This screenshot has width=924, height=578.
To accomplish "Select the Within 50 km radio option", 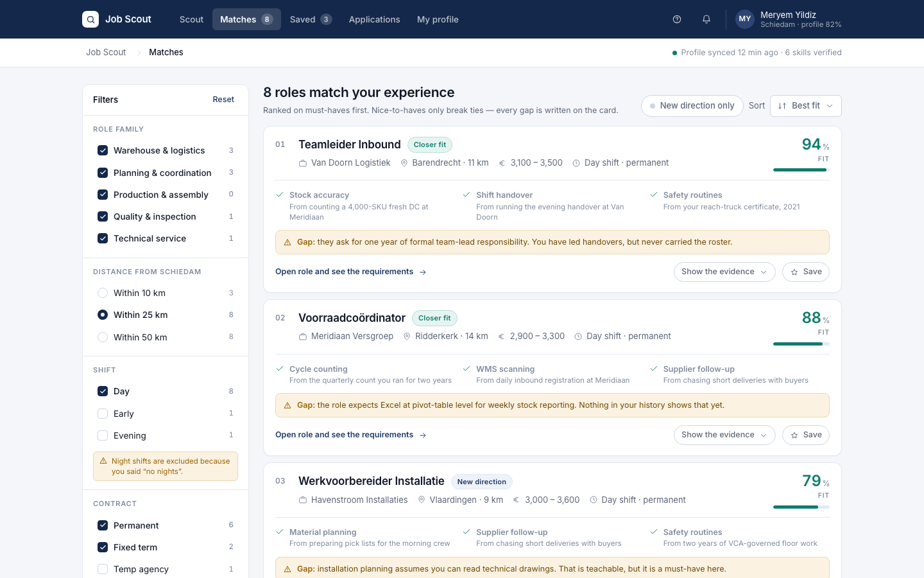I will 103,337.
